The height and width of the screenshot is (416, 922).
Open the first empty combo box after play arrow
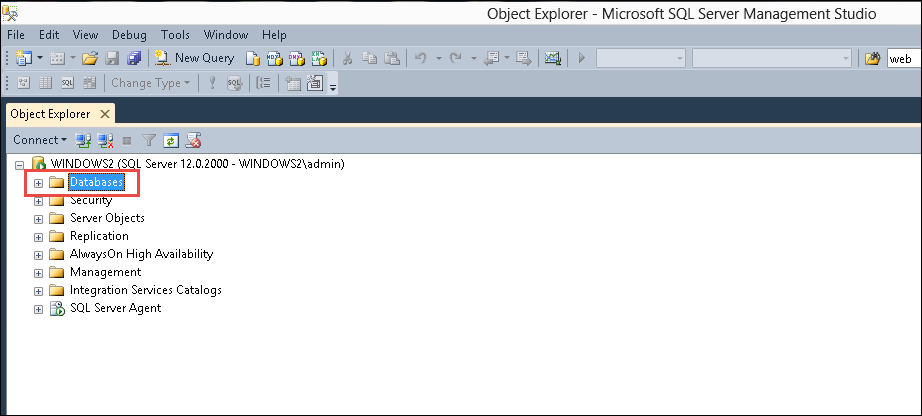pyautogui.click(x=641, y=58)
